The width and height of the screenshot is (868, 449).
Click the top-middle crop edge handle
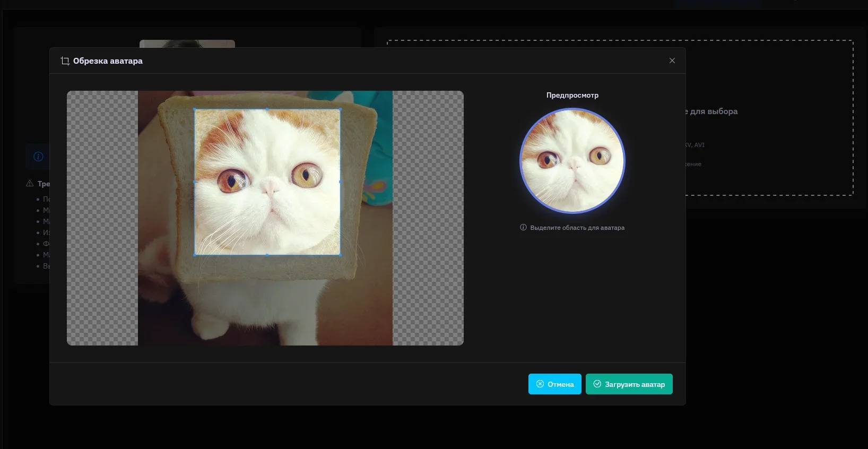267,109
